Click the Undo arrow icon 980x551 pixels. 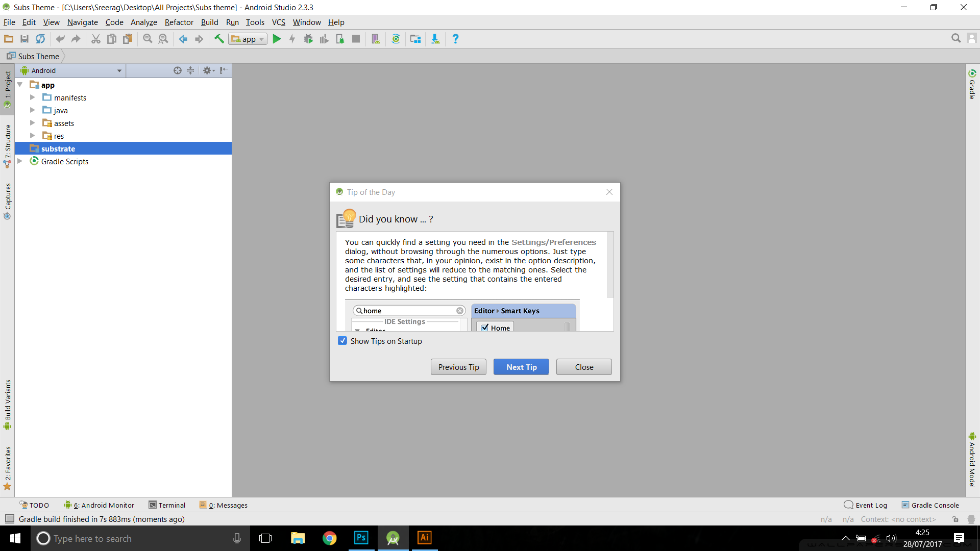point(60,39)
